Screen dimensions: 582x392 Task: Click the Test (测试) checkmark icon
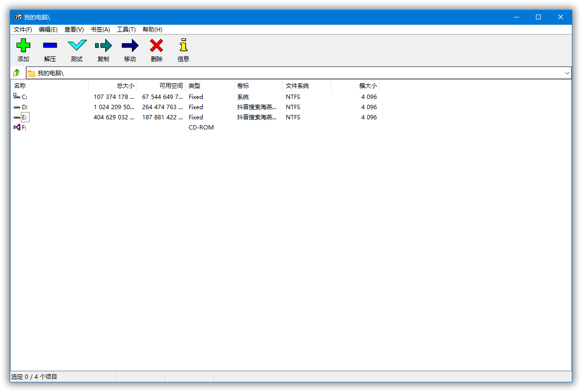(x=77, y=46)
